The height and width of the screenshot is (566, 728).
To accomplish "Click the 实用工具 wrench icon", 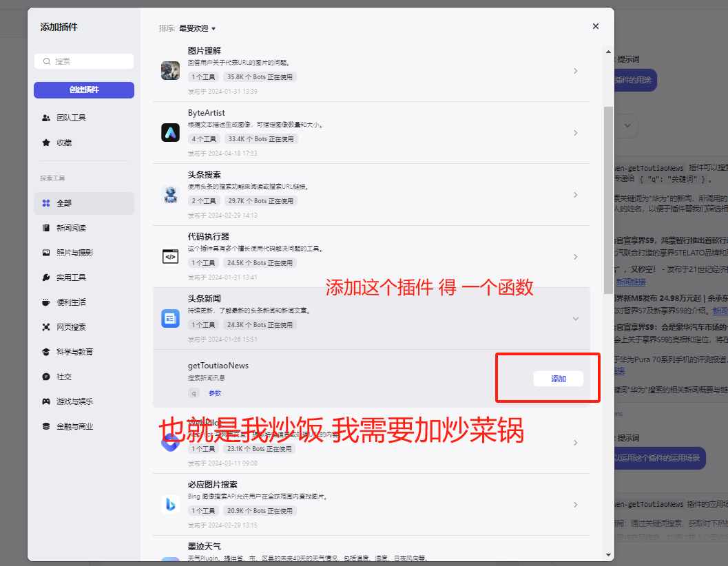I will (46, 277).
